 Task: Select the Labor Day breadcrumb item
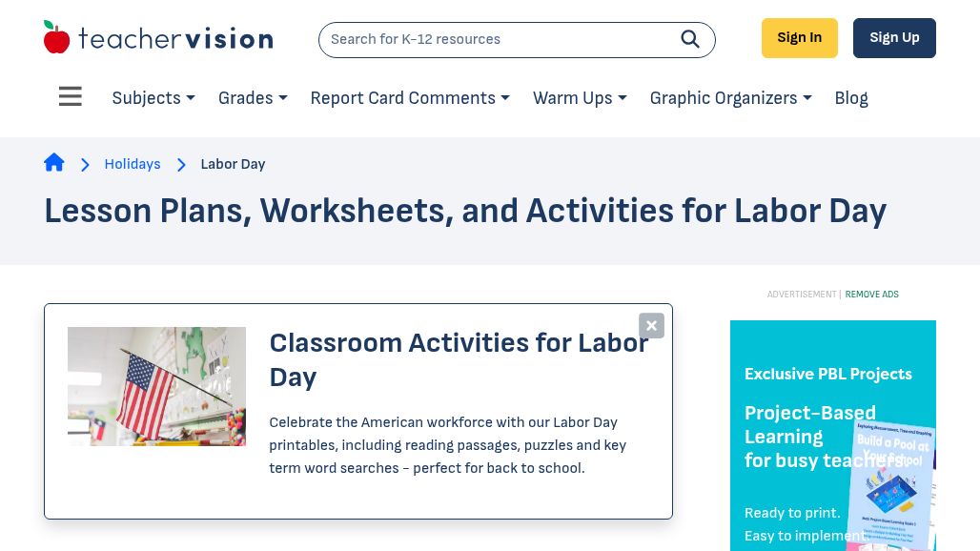tap(233, 164)
